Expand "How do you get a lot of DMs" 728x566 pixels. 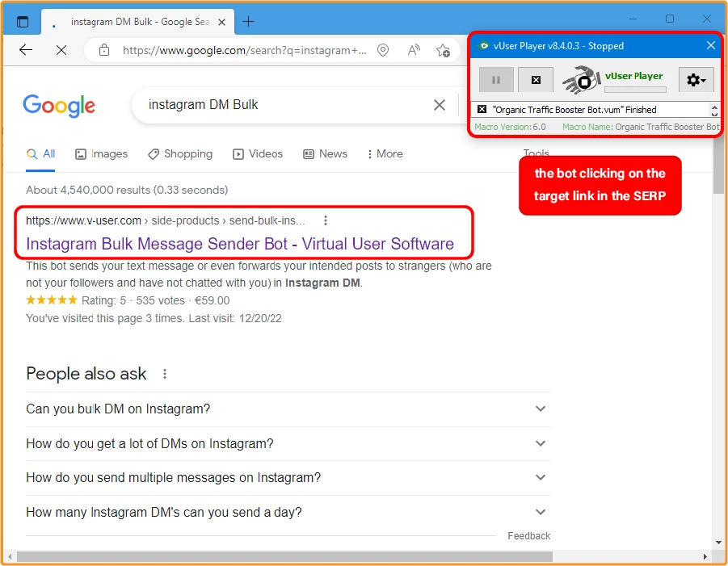[x=288, y=444]
